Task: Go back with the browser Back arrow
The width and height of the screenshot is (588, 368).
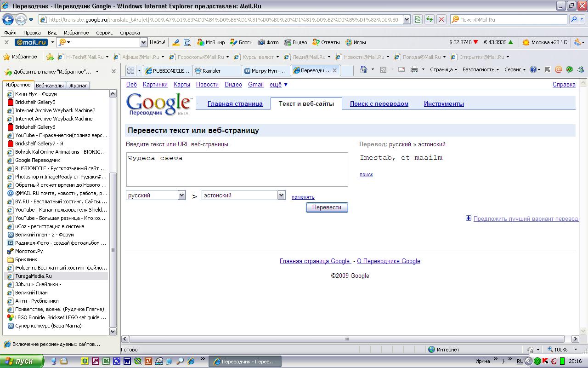Action: [x=8, y=19]
